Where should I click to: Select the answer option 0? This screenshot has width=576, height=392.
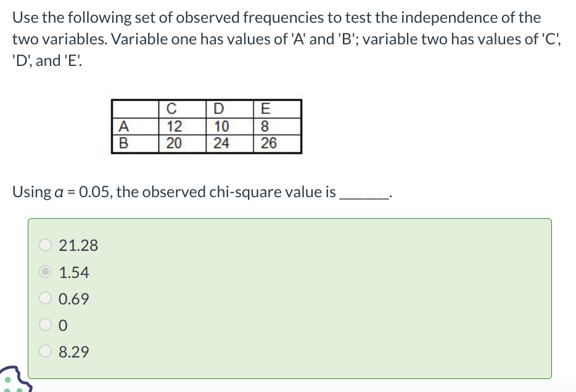click(44, 325)
